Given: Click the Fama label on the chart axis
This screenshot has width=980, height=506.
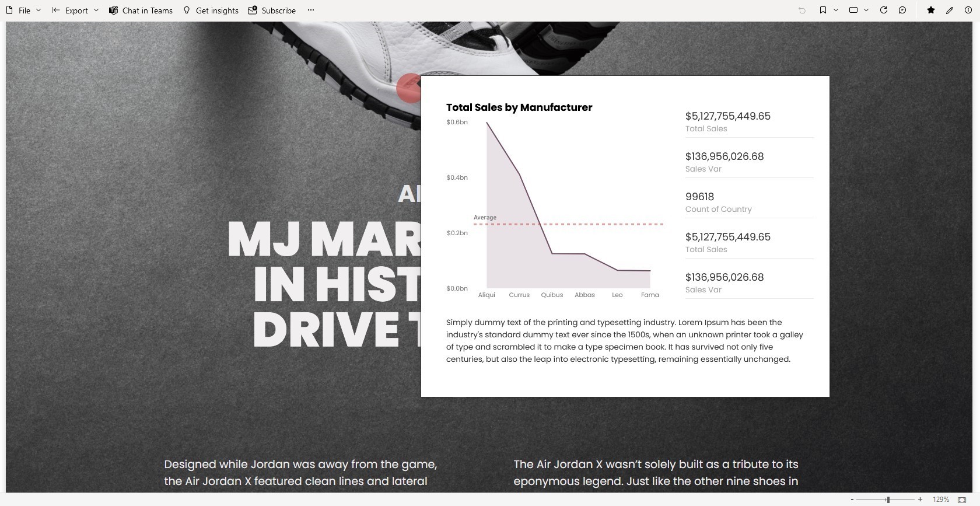Looking at the screenshot, I should pos(650,295).
